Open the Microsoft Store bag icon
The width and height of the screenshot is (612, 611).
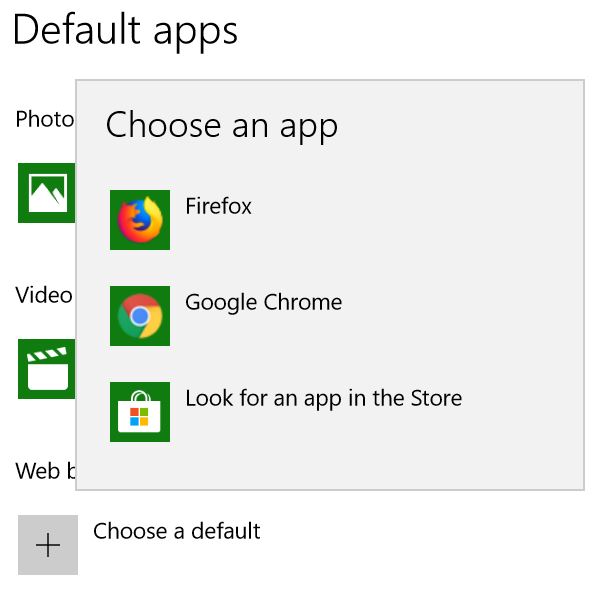click(140, 412)
